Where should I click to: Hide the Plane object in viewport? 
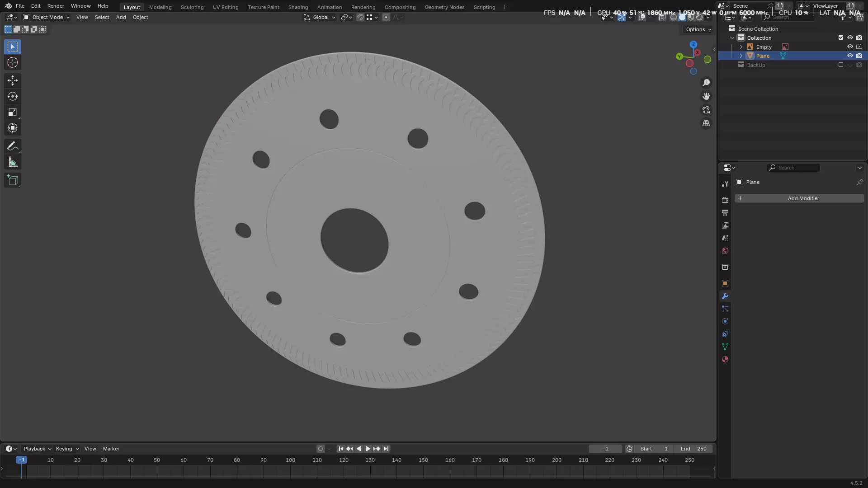tap(850, 56)
